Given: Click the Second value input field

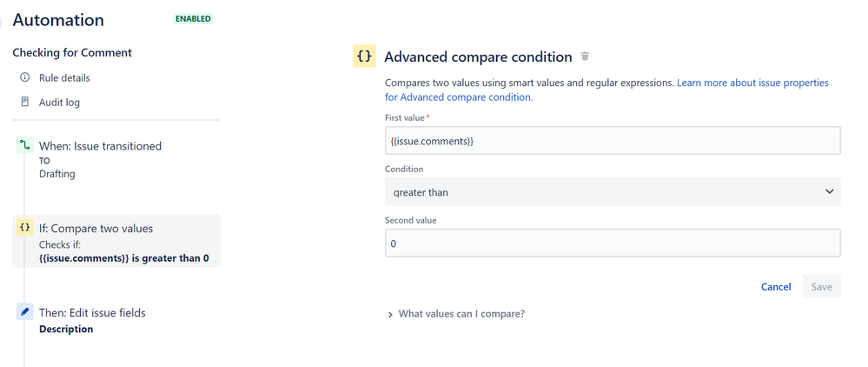Looking at the screenshot, I should [x=612, y=244].
